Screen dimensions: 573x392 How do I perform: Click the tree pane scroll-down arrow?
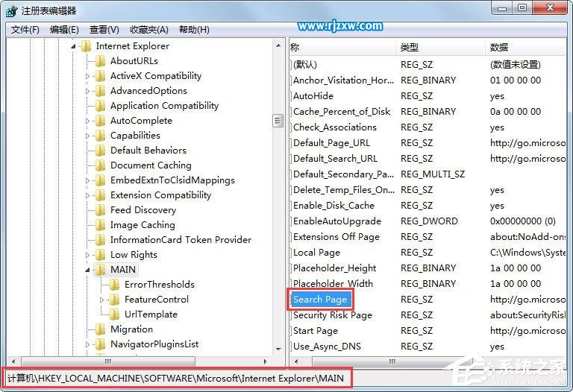pos(278,349)
